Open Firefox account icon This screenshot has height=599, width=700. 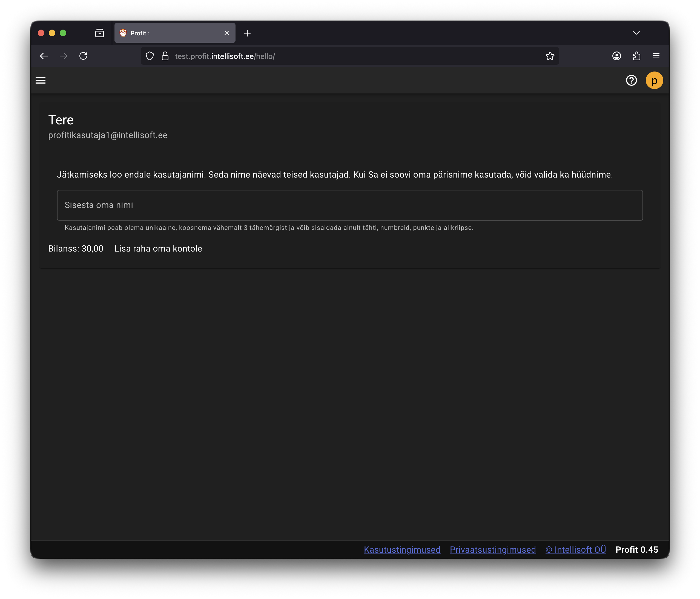[x=616, y=56]
